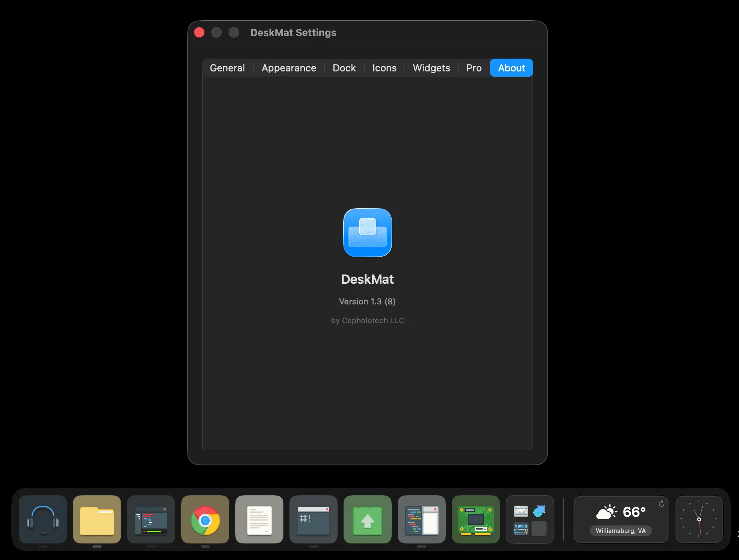Click the Version 1.3 (8) text

click(x=367, y=301)
